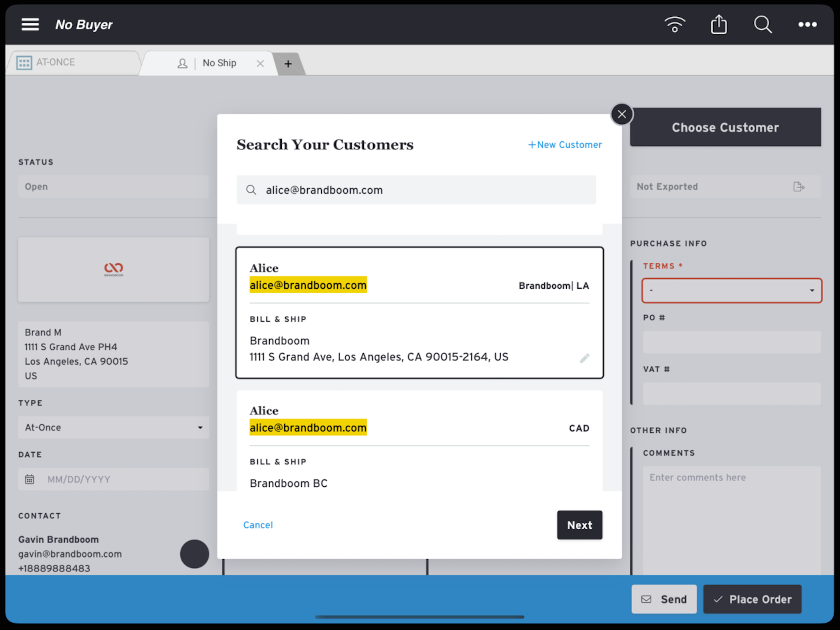Click the New Customer link
The image size is (840, 630).
click(565, 145)
